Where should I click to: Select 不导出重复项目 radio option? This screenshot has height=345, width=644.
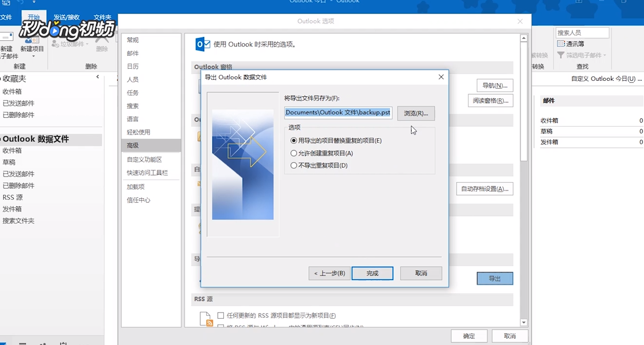[x=294, y=165]
